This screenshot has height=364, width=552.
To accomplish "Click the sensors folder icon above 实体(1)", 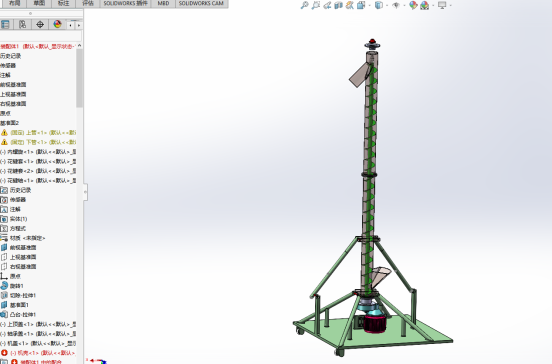I will 4,200.
